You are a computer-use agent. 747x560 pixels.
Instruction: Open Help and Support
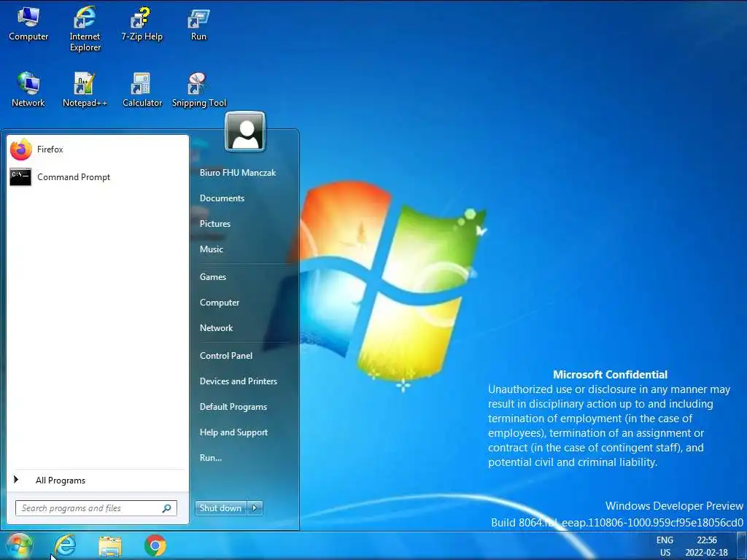pyautogui.click(x=234, y=432)
